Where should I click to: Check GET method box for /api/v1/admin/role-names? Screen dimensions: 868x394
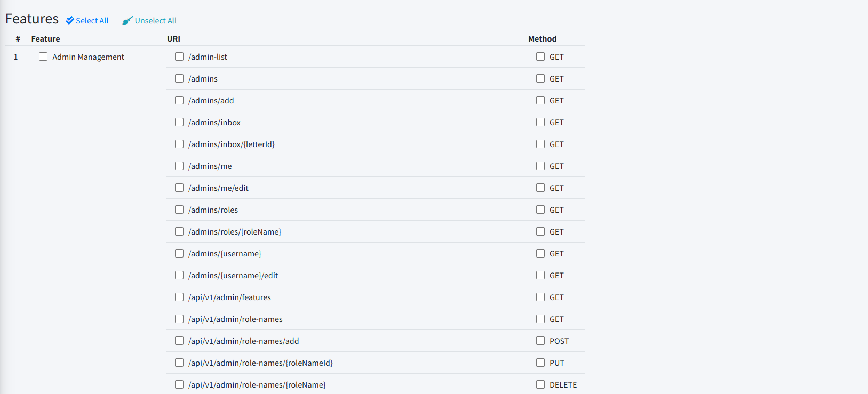pos(540,319)
